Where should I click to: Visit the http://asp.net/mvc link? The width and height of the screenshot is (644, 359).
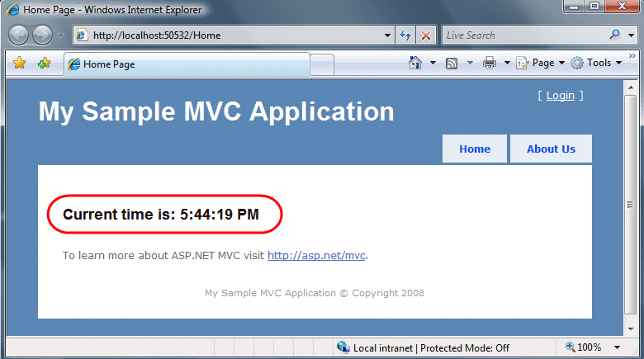pos(316,256)
